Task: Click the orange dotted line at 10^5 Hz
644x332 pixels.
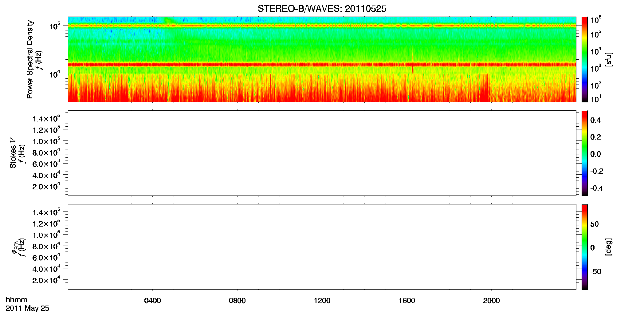Action: (322, 26)
